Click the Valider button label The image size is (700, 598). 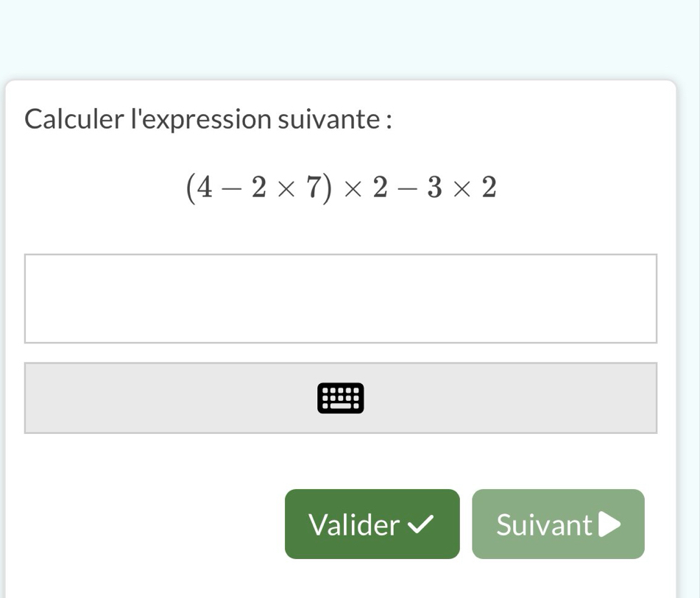[353, 524]
